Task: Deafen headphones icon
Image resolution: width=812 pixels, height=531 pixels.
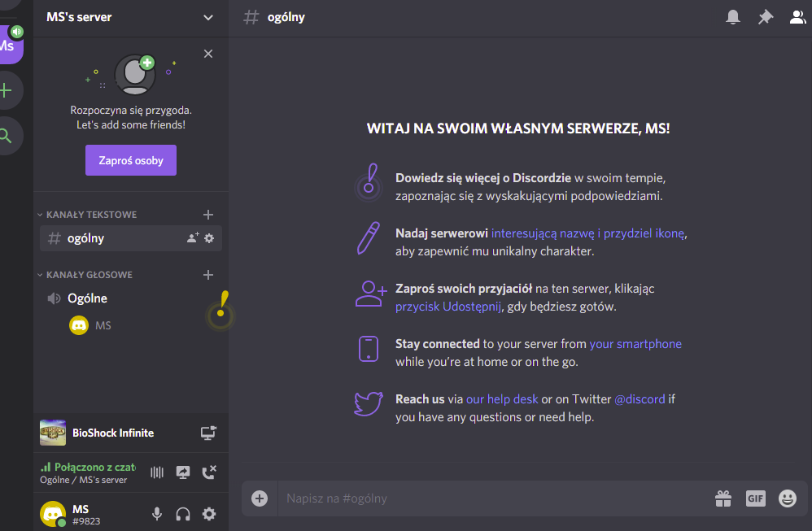Action: click(183, 514)
